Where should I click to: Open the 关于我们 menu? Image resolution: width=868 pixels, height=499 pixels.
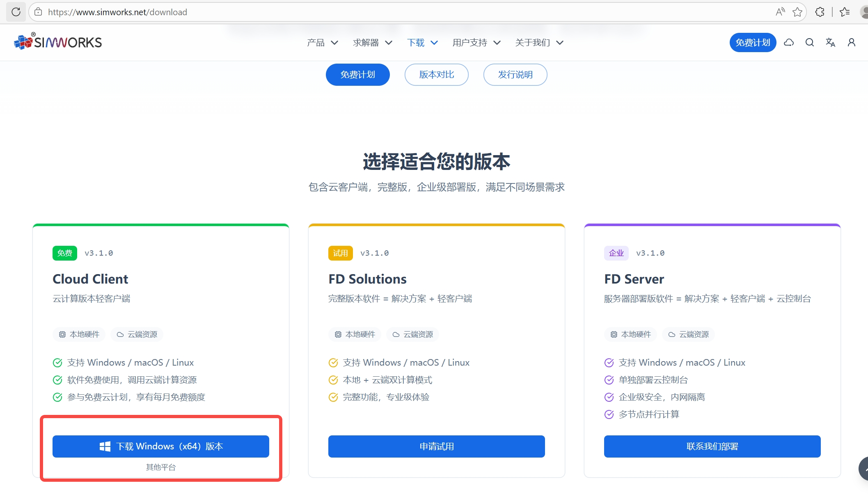[538, 42]
